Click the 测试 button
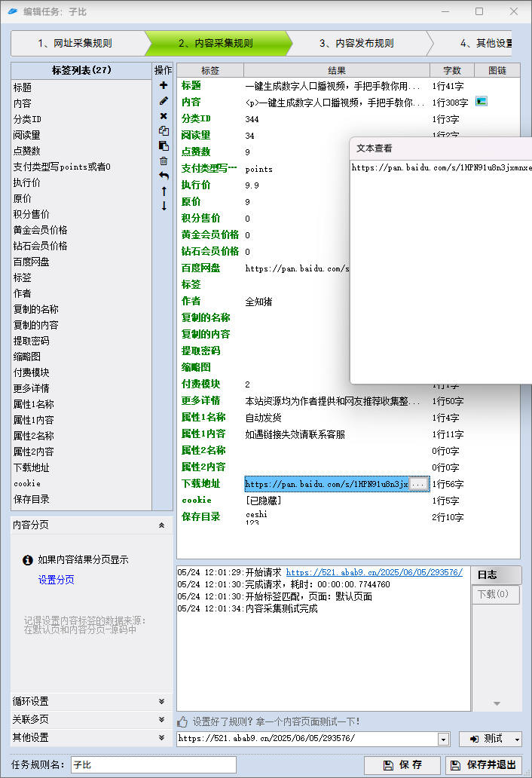Screen dimensions: 532x778 click(485, 740)
